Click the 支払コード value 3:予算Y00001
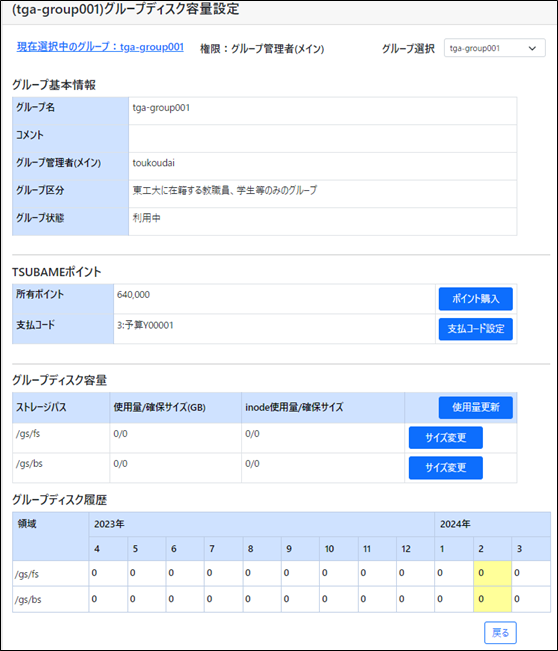Screen dimensions: 558x651 point(145,325)
